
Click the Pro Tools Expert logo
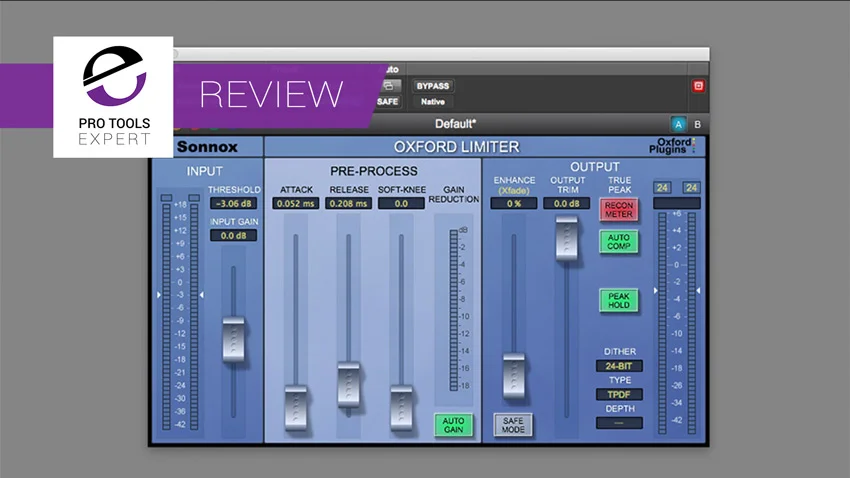pyautogui.click(x=113, y=97)
